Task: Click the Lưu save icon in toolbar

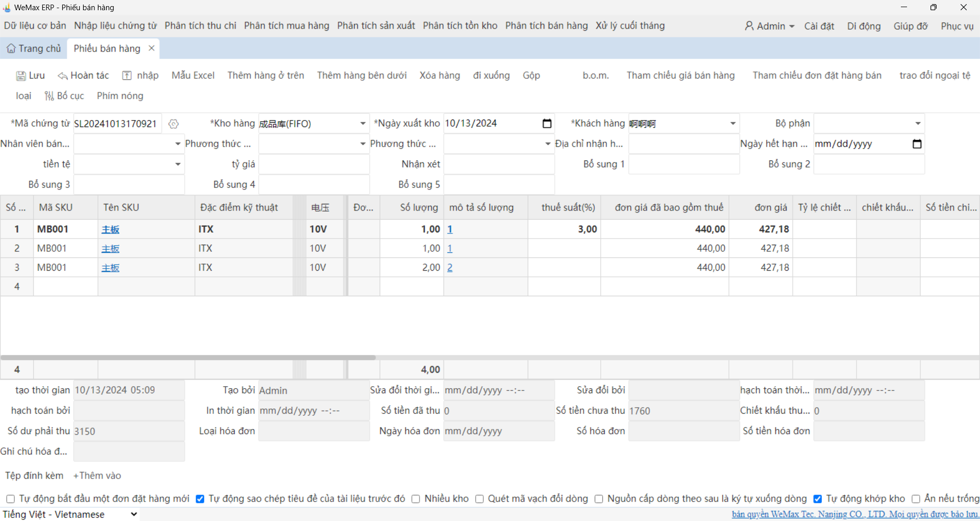Action: (x=21, y=76)
